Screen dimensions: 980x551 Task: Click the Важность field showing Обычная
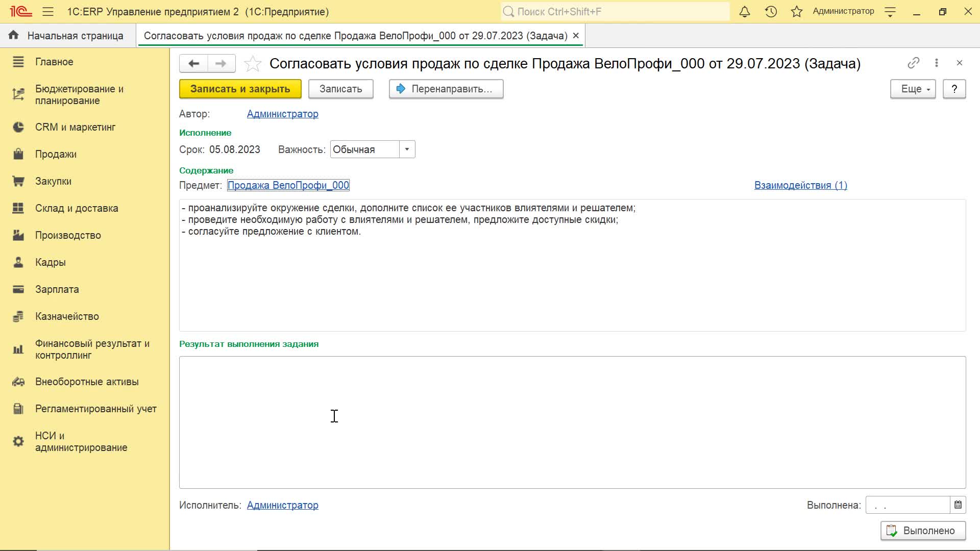[x=364, y=149]
